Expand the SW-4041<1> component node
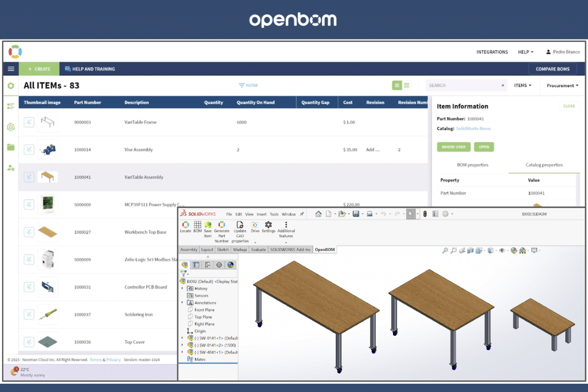 pyautogui.click(x=183, y=352)
